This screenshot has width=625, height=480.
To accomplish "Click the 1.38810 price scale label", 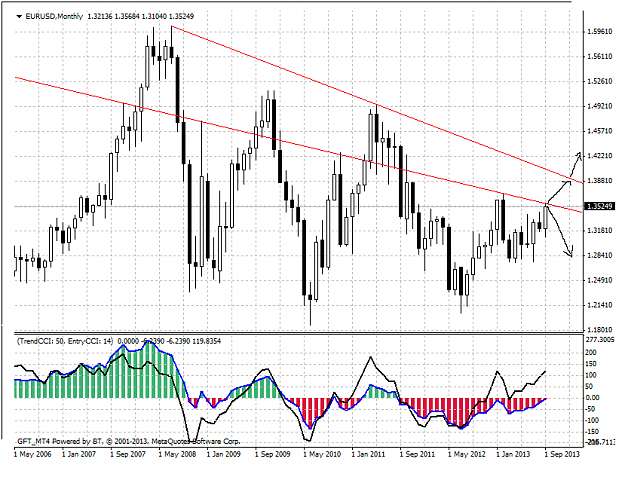I will click(600, 181).
